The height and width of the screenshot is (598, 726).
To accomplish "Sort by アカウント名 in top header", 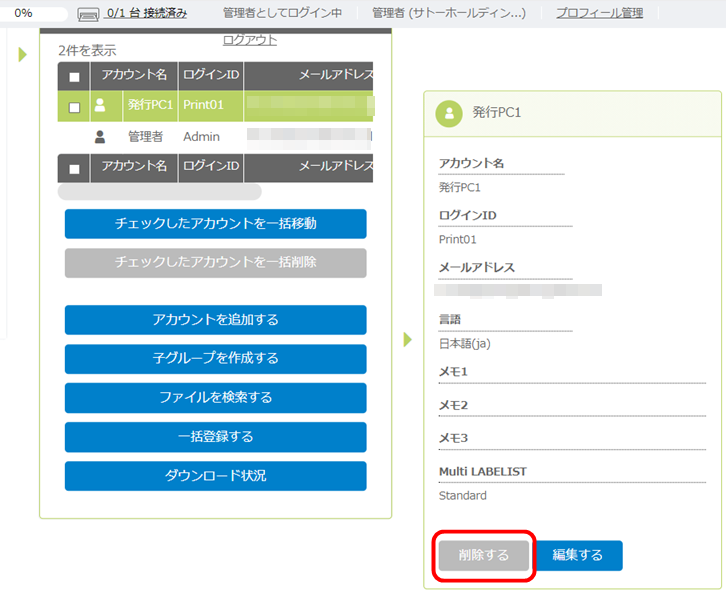I will (x=134, y=75).
